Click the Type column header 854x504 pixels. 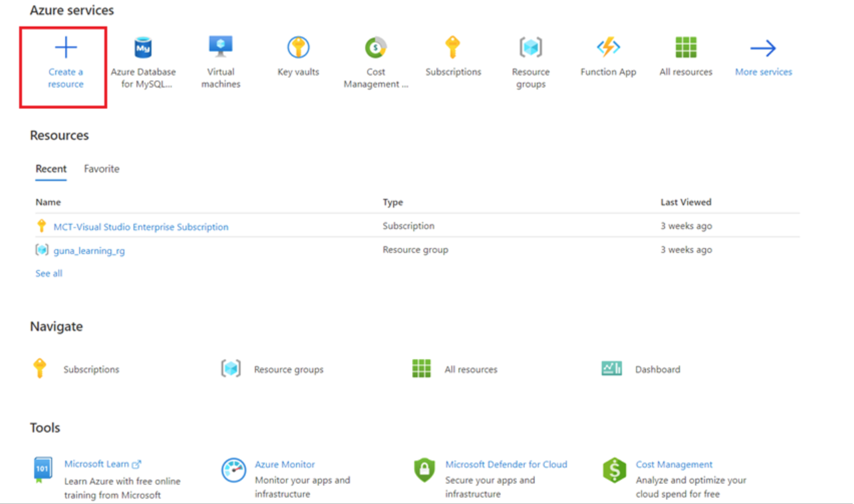click(x=393, y=202)
